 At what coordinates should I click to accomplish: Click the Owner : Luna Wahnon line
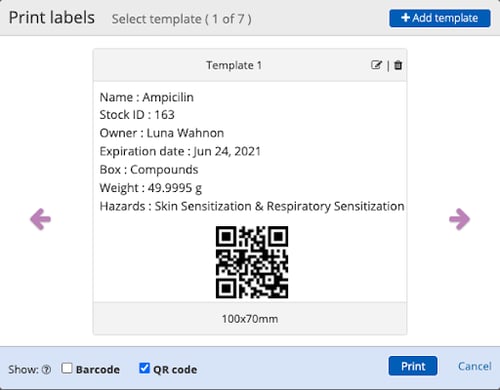click(x=162, y=133)
